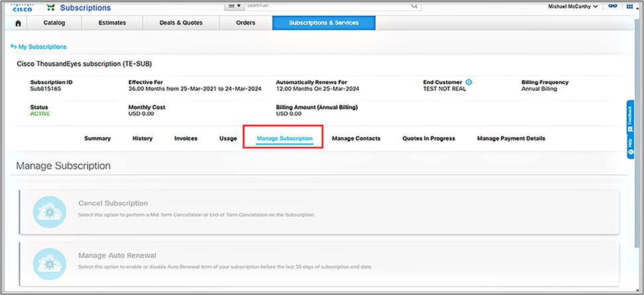Switch to the Manage Payment Details tab
The height and width of the screenshot is (295, 644).
coord(511,139)
